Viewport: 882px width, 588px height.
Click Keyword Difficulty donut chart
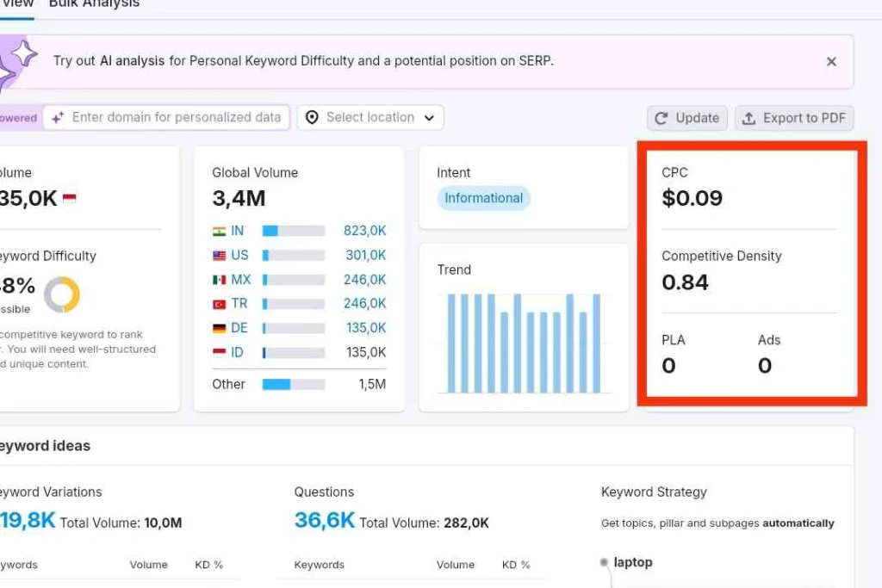pos(62,294)
